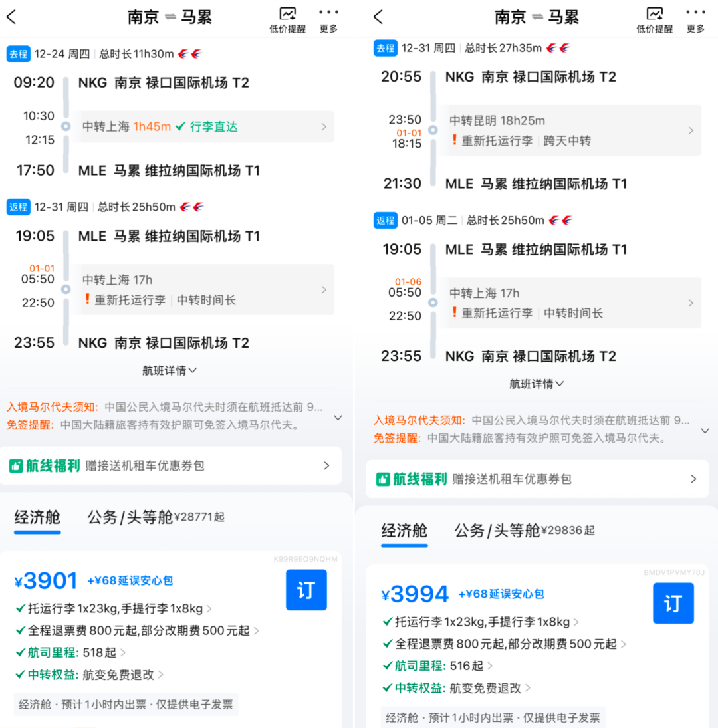Tap 航线福利 gift icon in left panel
Screen dimensions: 718x728
[16, 465]
